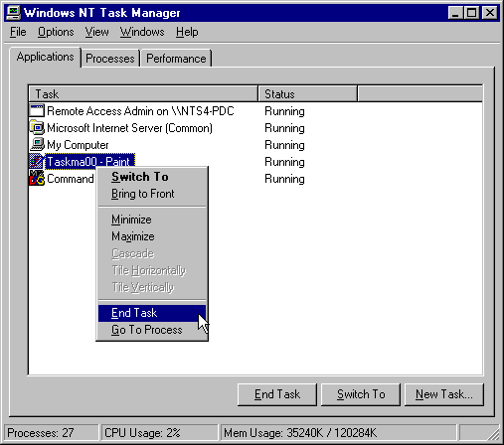
Task: Select Maximize in the context menu
Action: point(152,236)
